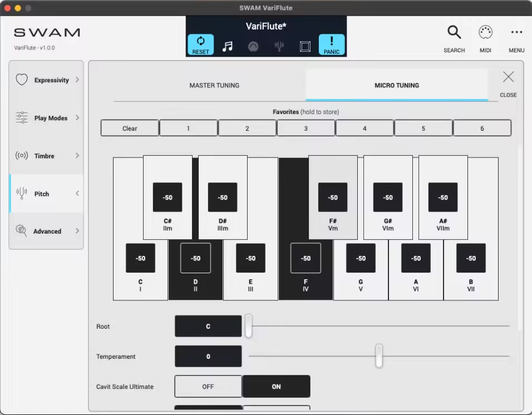Screen dimensions: 532x415
Task: Open the three-dot Menu icon
Action: (516, 33)
